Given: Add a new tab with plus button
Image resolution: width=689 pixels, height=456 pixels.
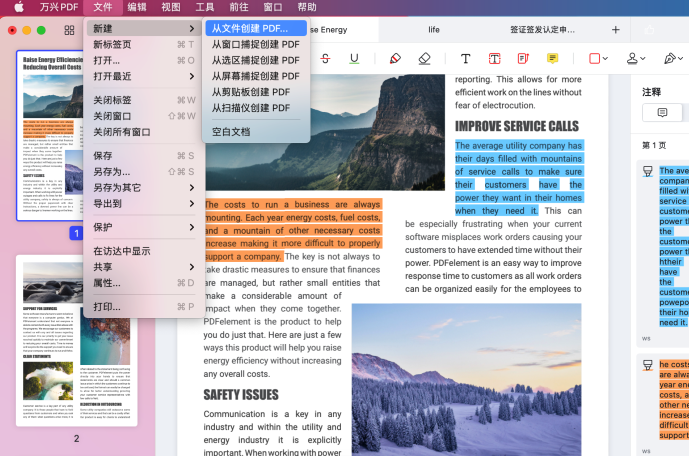Looking at the screenshot, I should 616,30.
